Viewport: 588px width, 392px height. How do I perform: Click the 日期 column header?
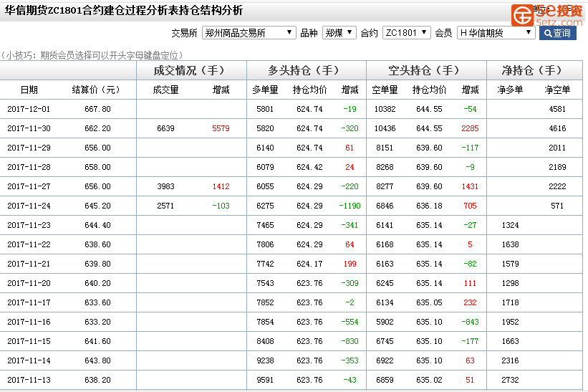(x=29, y=90)
